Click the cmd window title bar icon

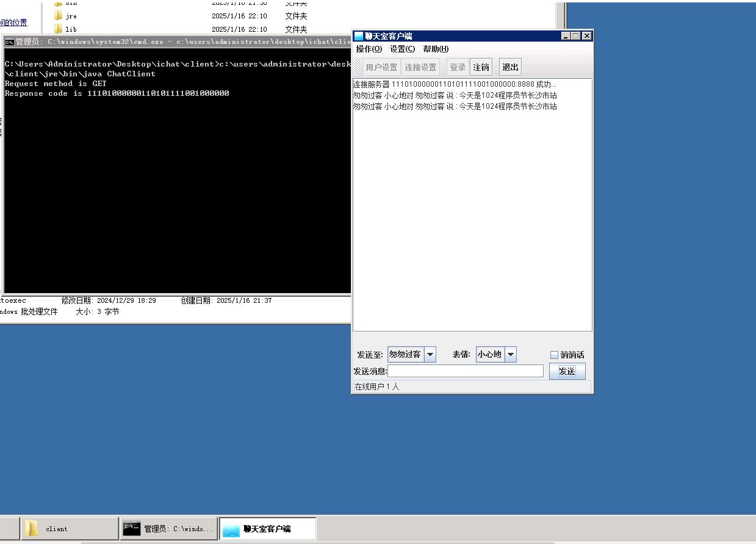click(x=9, y=42)
